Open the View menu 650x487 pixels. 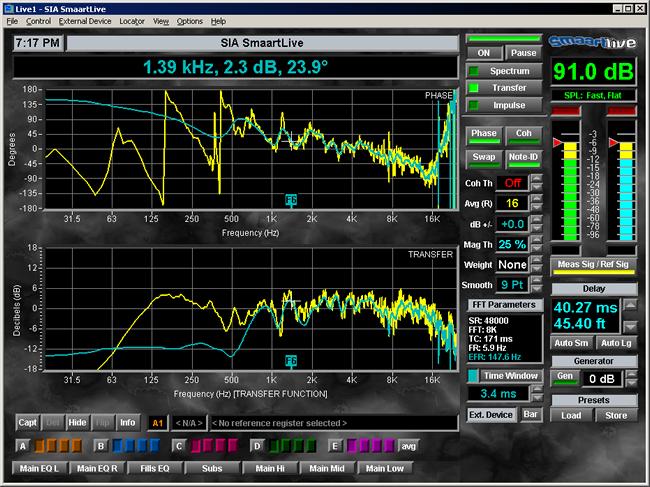click(161, 21)
